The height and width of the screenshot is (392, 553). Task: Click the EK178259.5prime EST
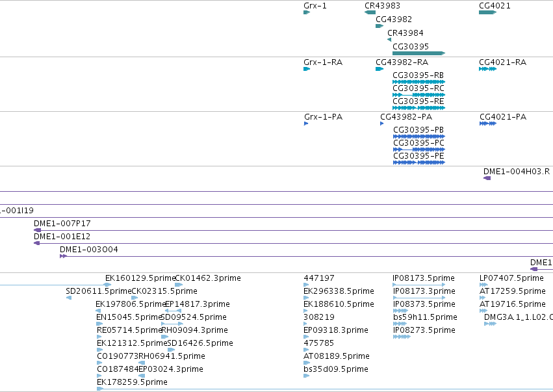(325, 389)
